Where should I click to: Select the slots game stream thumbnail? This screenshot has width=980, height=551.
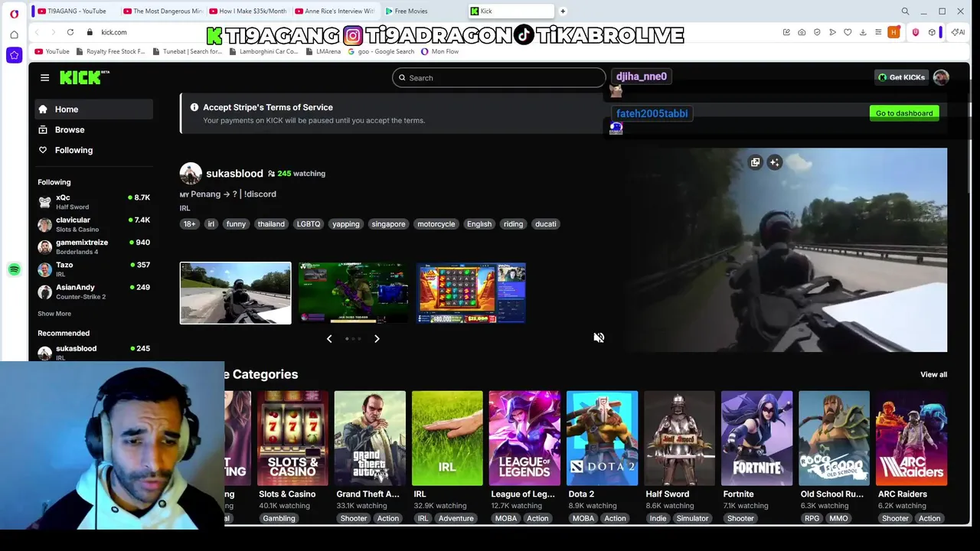(x=471, y=293)
